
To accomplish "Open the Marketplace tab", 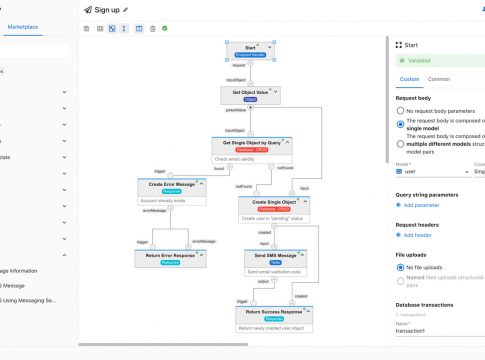I will [x=23, y=27].
